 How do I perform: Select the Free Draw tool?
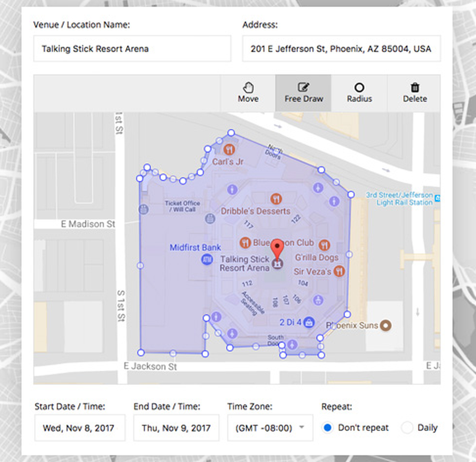[303, 93]
